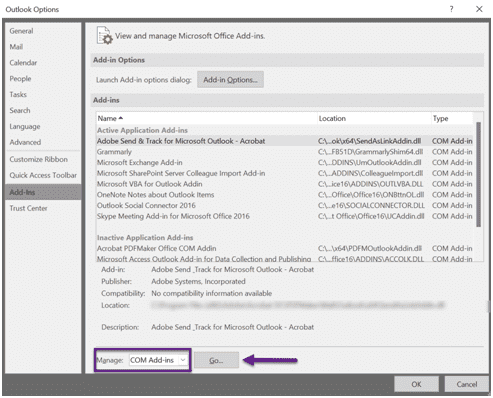Select Quick Access Toolbar category
The height and width of the screenshot is (398, 493).
point(43,175)
